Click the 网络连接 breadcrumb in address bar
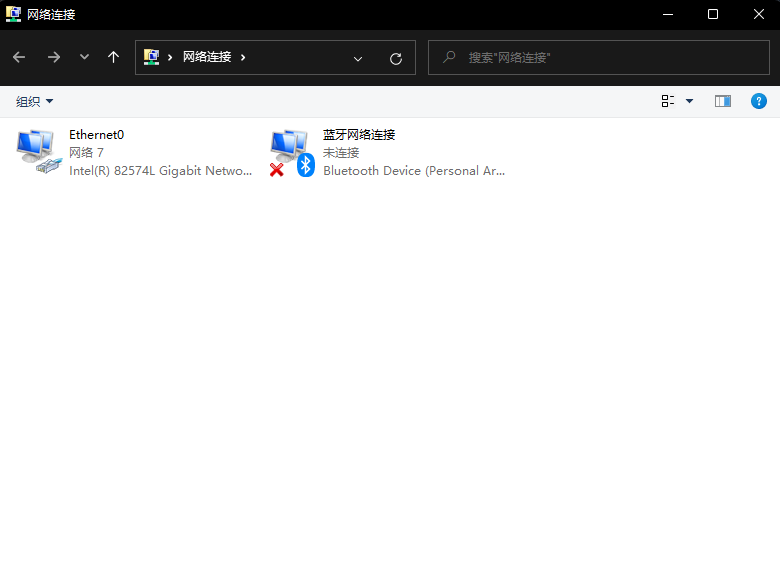The width and height of the screenshot is (780, 567). click(x=207, y=57)
